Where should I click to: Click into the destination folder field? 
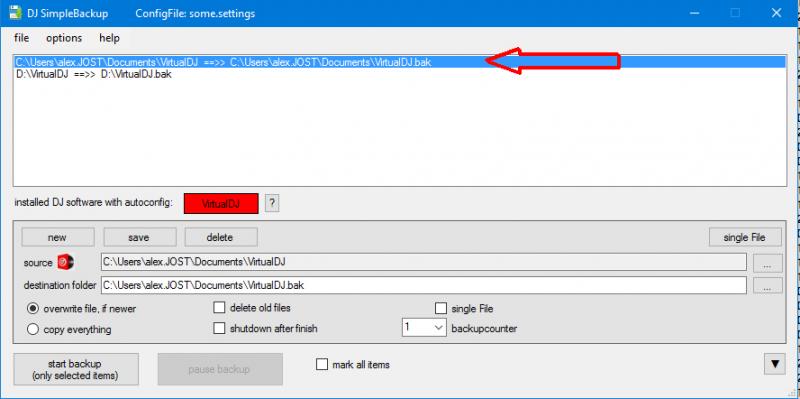[x=424, y=285]
